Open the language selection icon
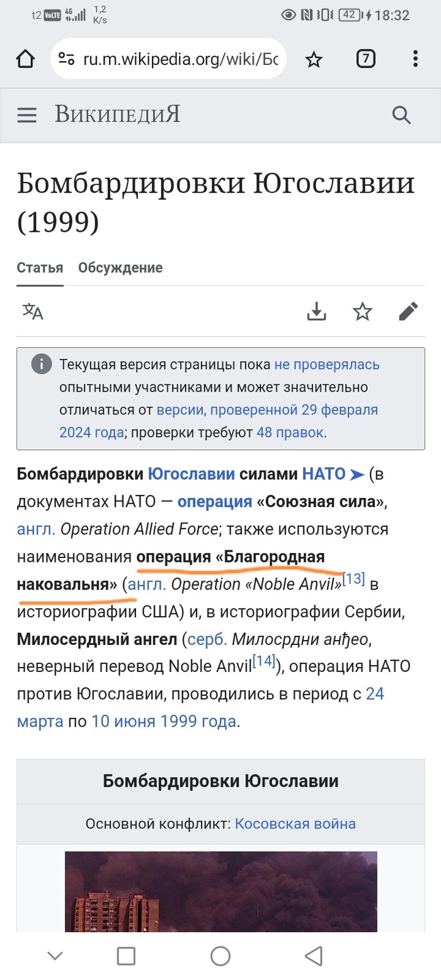This screenshot has height=980, width=441. 33,311
